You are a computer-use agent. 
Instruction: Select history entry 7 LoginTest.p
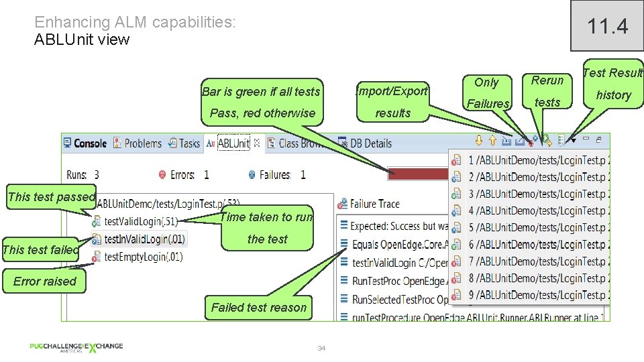pyautogui.click(x=529, y=261)
